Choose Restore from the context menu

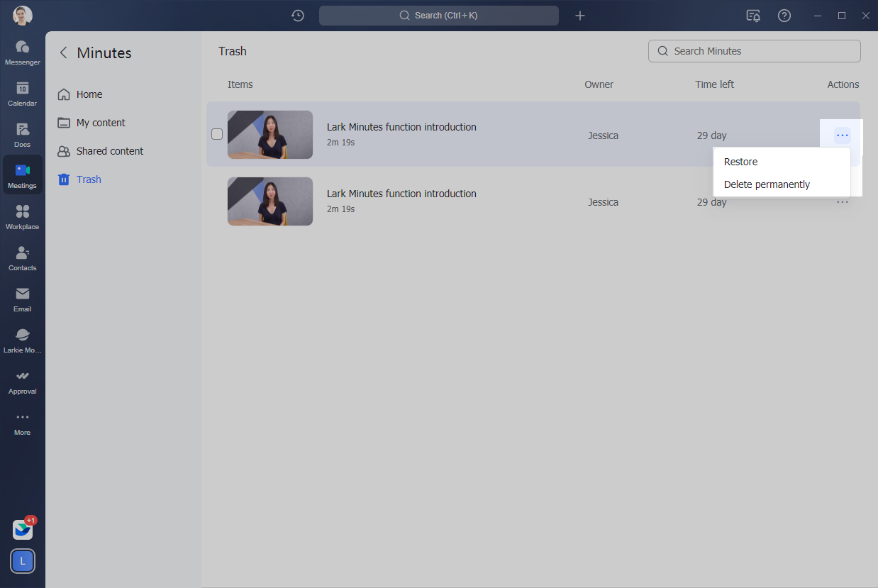pyautogui.click(x=741, y=162)
